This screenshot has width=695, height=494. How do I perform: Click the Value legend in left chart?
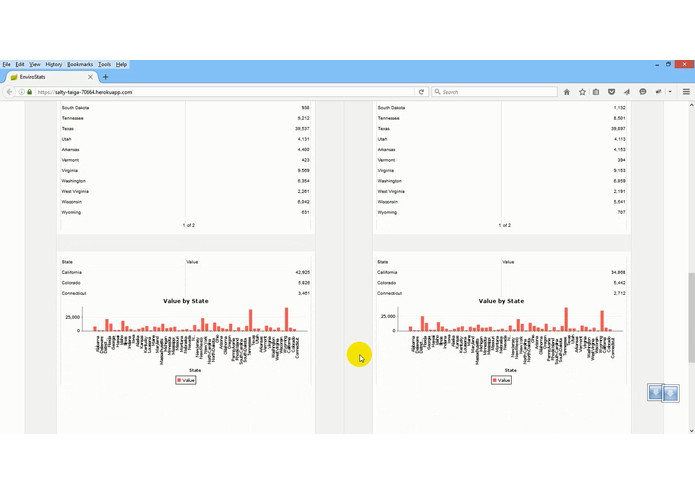pos(186,380)
